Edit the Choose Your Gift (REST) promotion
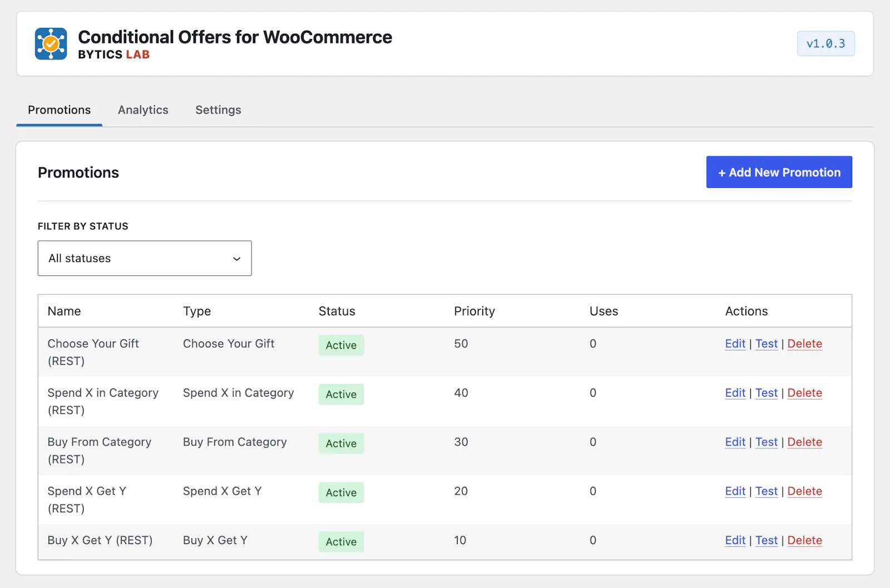Image resolution: width=890 pixels, height=588 pixels. [x=735, y=344]
